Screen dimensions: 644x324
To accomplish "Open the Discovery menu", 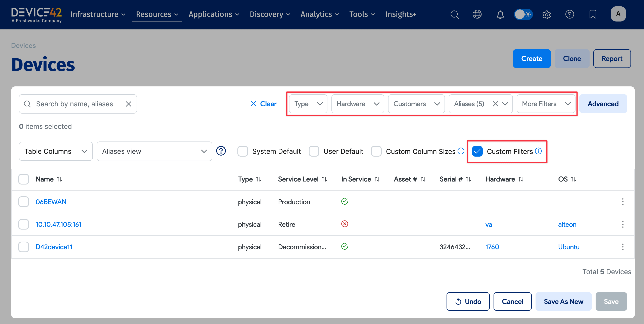I will tap(270, 14).
